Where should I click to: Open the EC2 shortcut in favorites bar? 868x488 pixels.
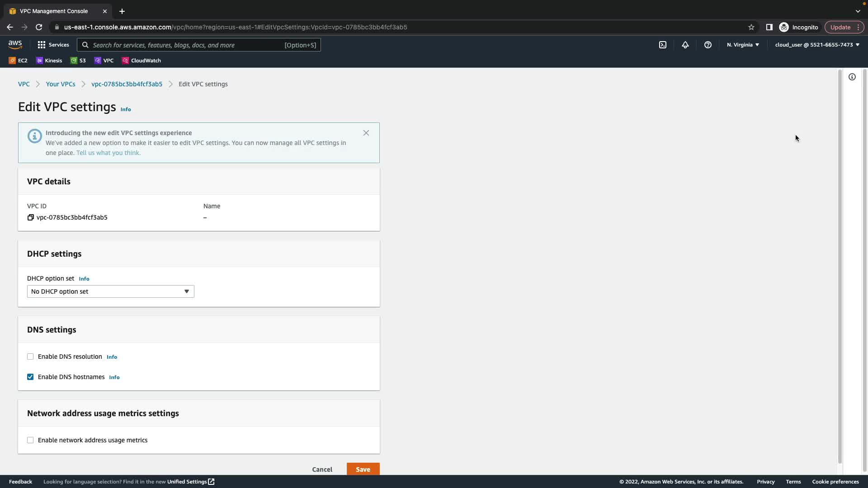pyautogui.click(x=18, y=61)
